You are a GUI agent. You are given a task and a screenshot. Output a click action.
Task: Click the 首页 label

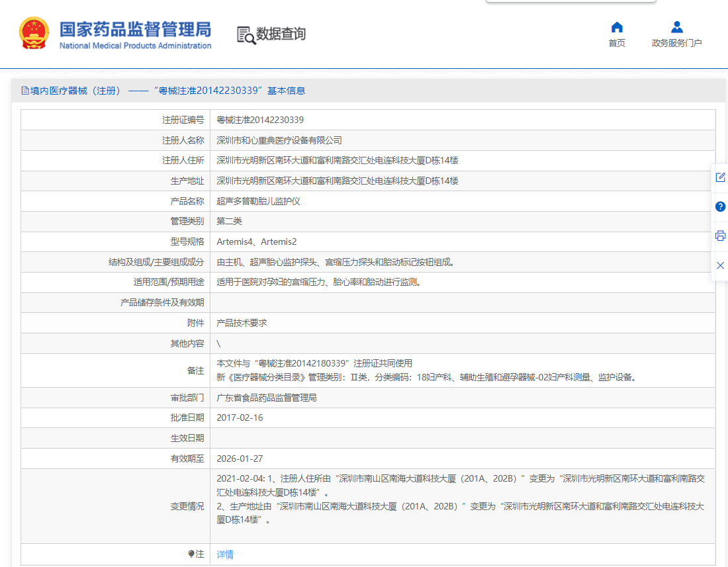[617, 43]
